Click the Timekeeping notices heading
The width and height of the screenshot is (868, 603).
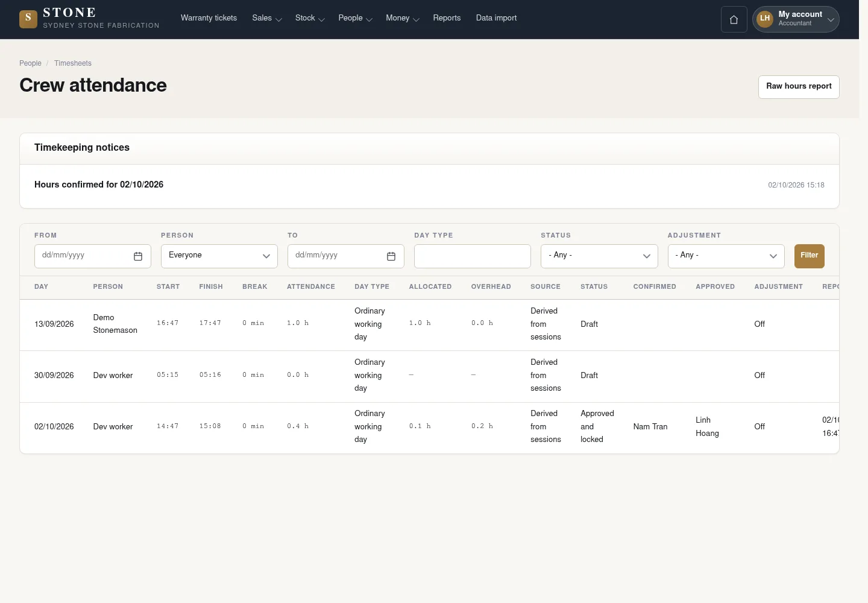tap(82, 148)
